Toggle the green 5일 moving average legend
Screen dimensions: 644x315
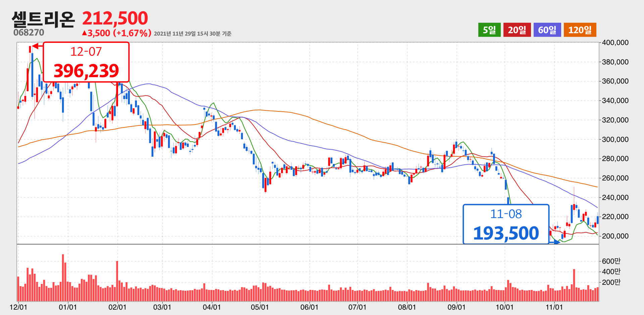click(x=489, y=30)
